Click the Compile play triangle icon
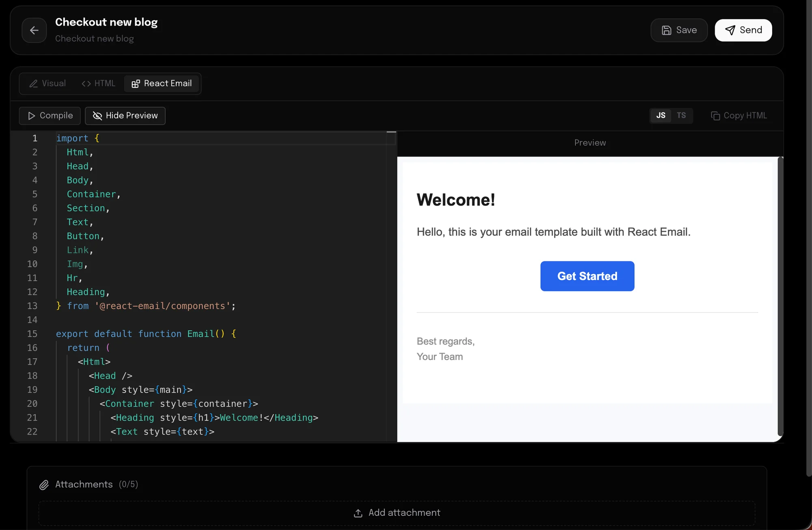812x530 pixels. (x=31, y=116)
